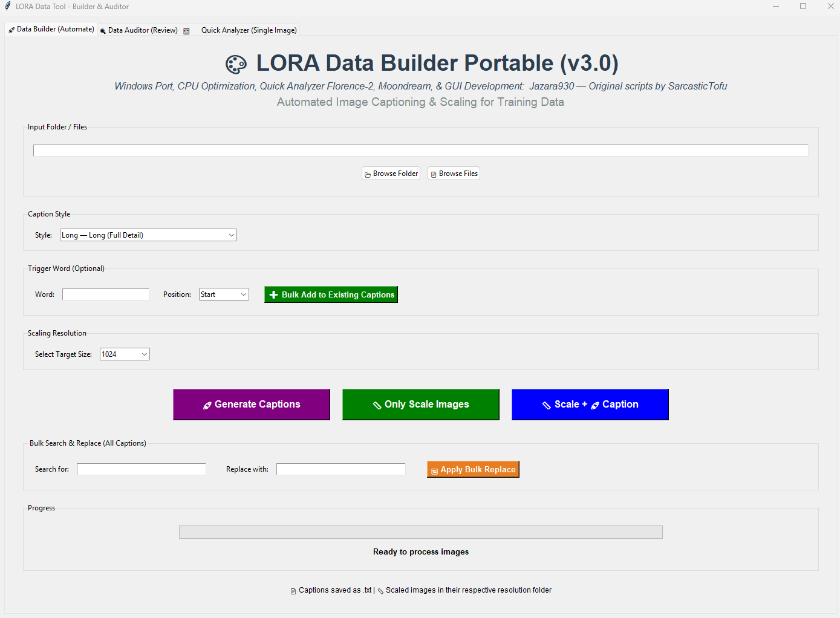
Task: Click the palette icon beside the title
Action: click(236, 64)
